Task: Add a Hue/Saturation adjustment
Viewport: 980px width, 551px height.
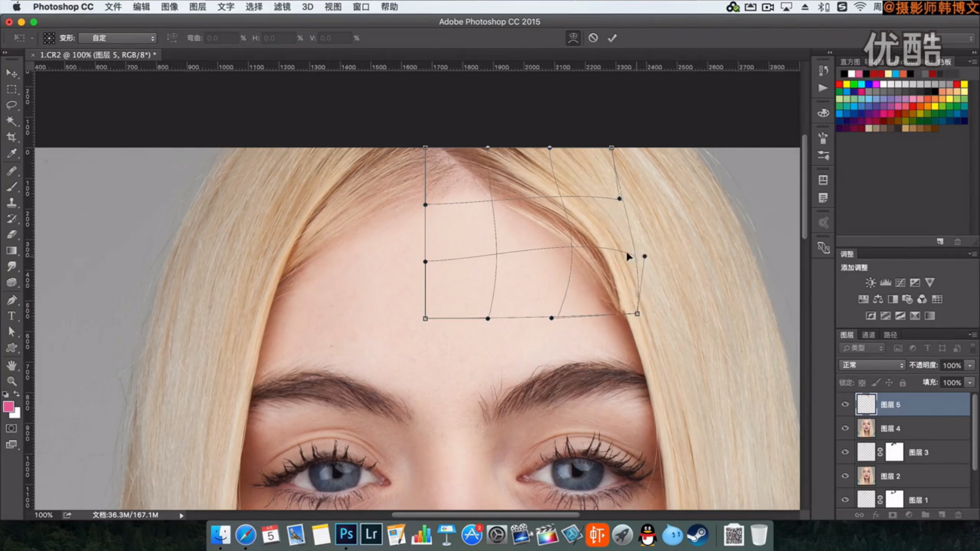Action: (x=864, y=299)
